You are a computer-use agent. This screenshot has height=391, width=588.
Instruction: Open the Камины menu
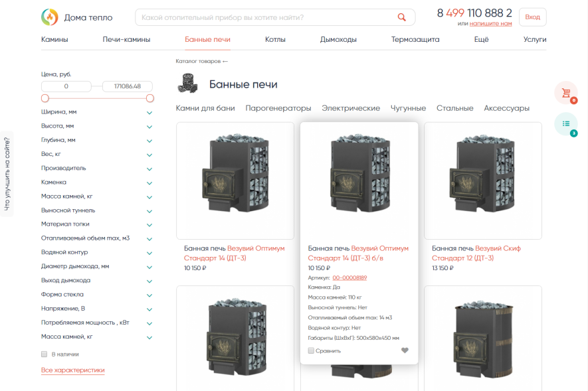pos(54,39)
